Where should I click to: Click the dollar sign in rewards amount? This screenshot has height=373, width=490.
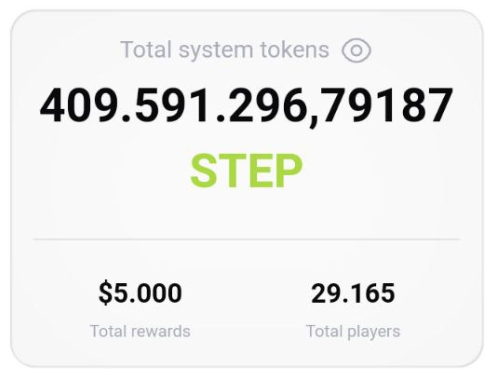[x=105, y=293]
